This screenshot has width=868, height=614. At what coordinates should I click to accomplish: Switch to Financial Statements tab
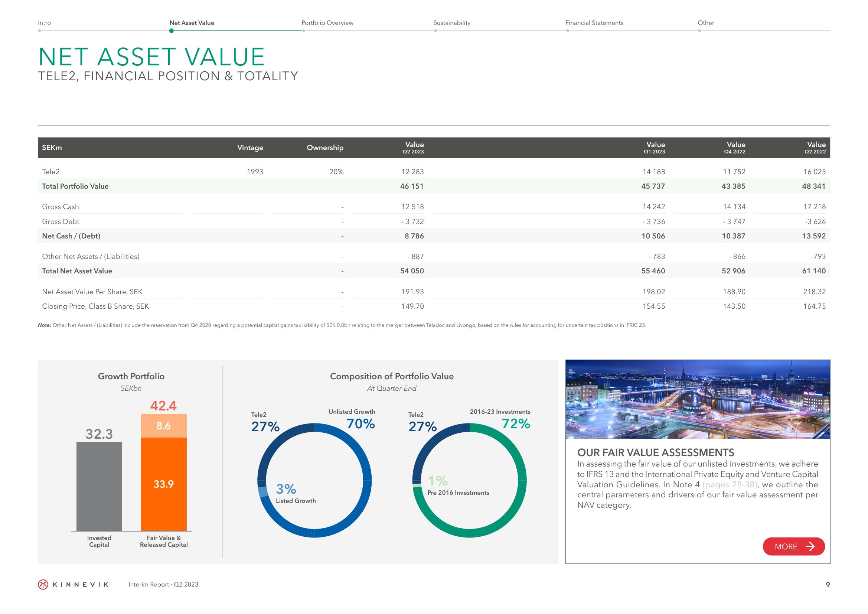click(594, 23)
